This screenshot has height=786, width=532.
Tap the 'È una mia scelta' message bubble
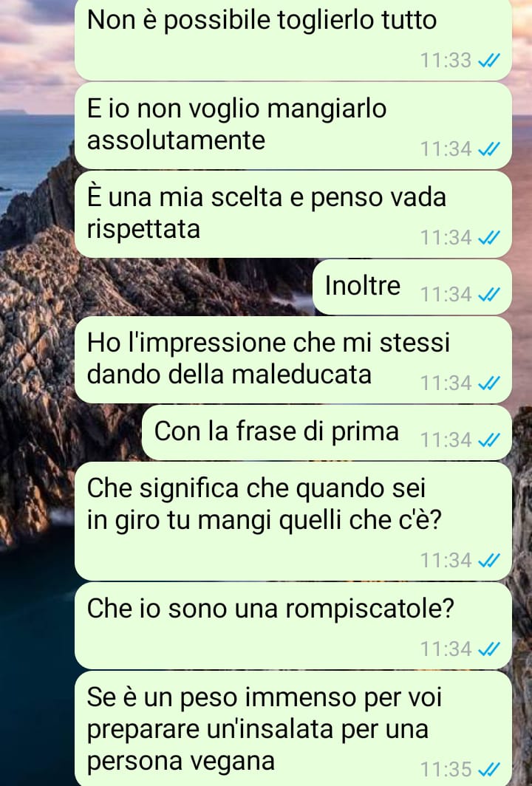pos(293,214)
